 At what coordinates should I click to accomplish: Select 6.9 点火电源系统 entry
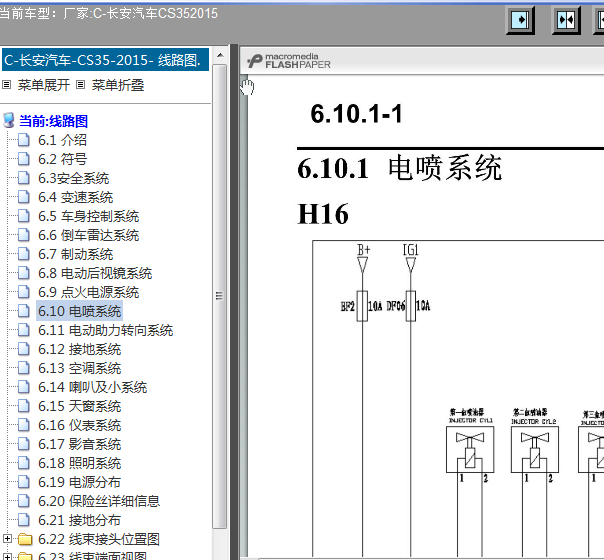tap(89, 292)
